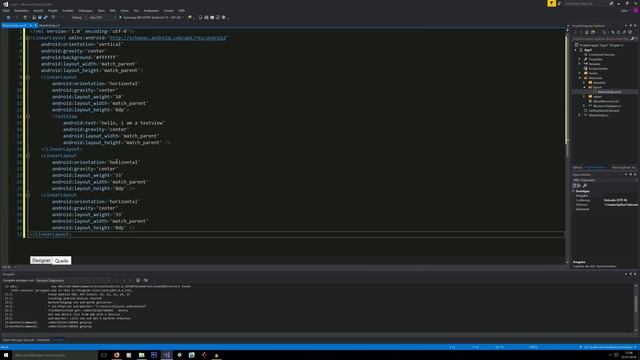
Task: Expand the Verweise node
Action: pyautogui.click(x=580, y=64)
